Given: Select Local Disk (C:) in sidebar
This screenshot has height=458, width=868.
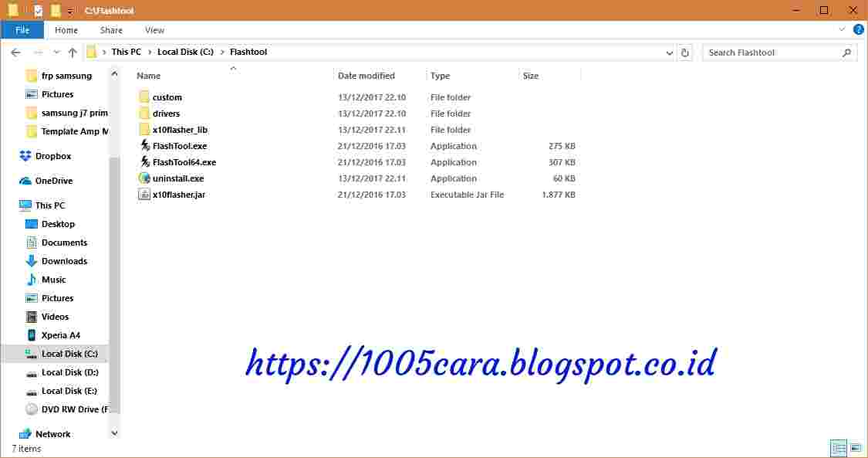Looking at the screenshot, I should (x=62, y=354).
